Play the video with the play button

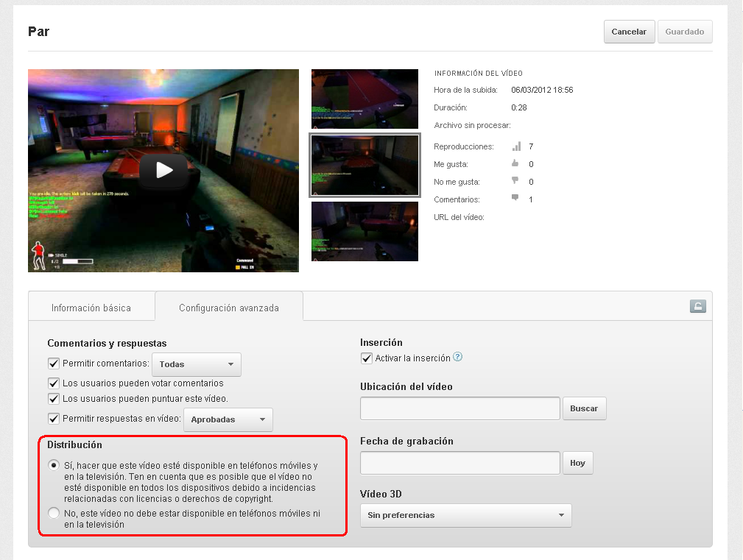pos(163,170)
